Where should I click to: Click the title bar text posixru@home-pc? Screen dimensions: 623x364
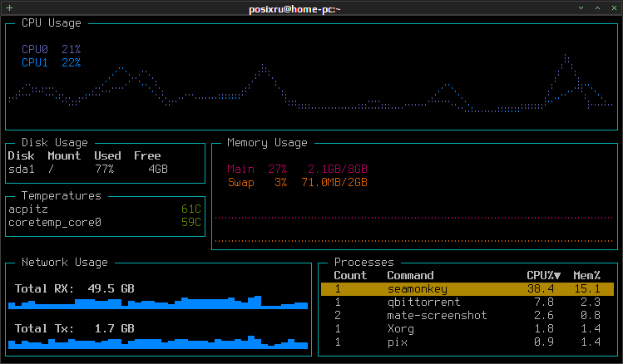pyautogui.click(x=294, y=9)
